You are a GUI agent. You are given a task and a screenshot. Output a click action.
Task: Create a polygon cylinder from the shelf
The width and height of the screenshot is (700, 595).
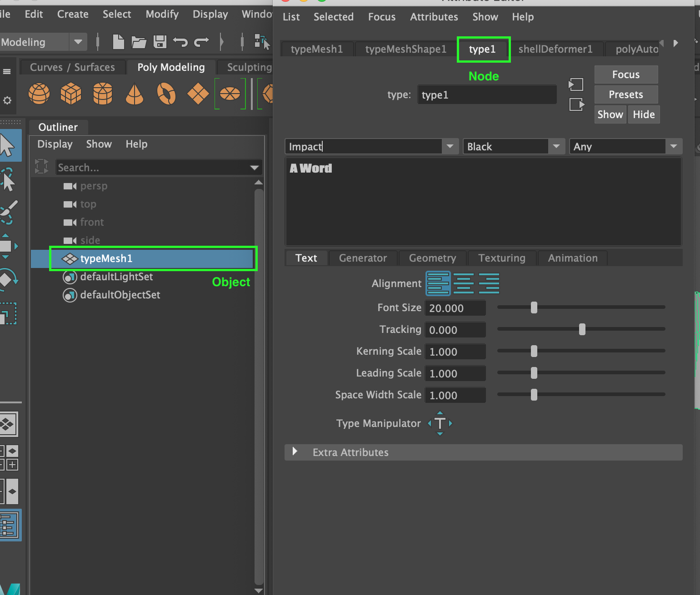pos(102,94)
